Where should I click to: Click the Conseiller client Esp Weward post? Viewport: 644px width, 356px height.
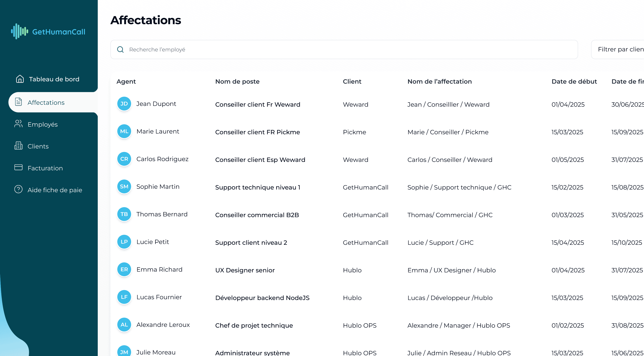260,160
